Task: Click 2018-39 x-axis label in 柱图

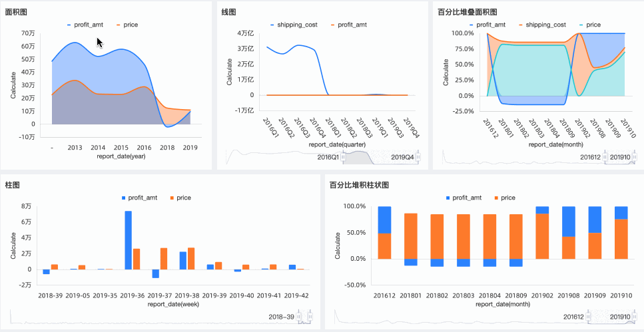Action: point(50,295)
